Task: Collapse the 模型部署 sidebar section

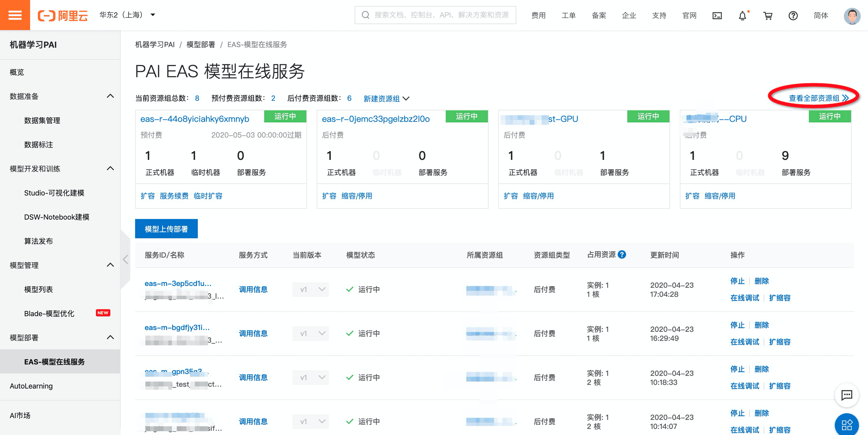Action: 110,337
